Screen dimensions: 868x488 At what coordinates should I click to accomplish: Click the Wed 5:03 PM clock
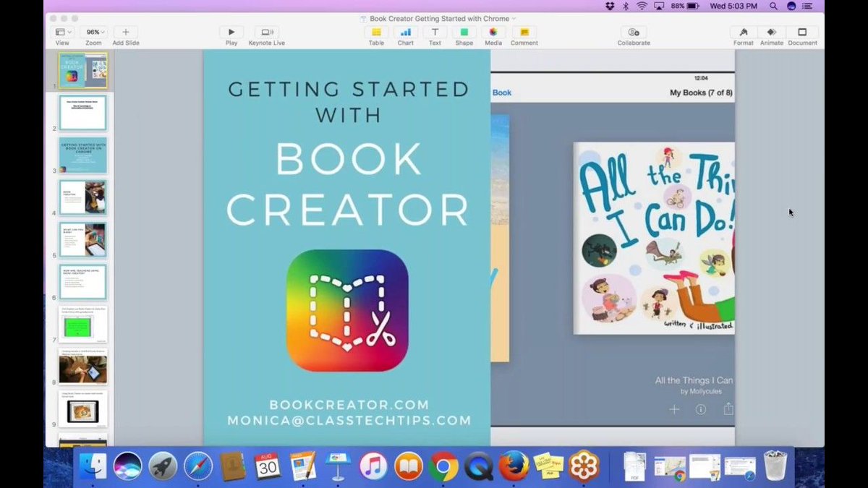734,6
